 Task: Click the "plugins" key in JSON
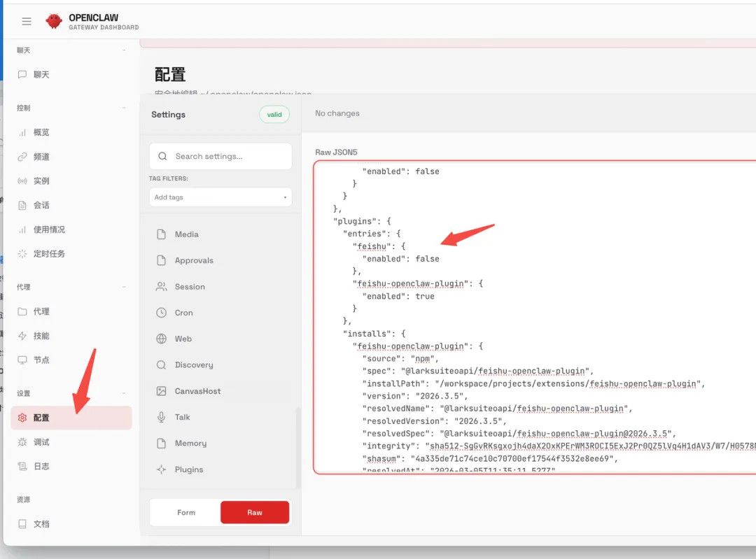tap(355, 221)
